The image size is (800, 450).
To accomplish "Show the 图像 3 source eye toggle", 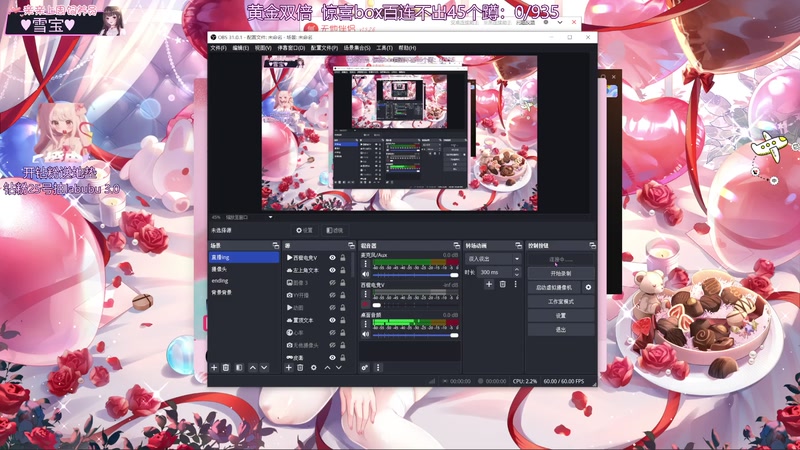I will click(x=332, y=283).
